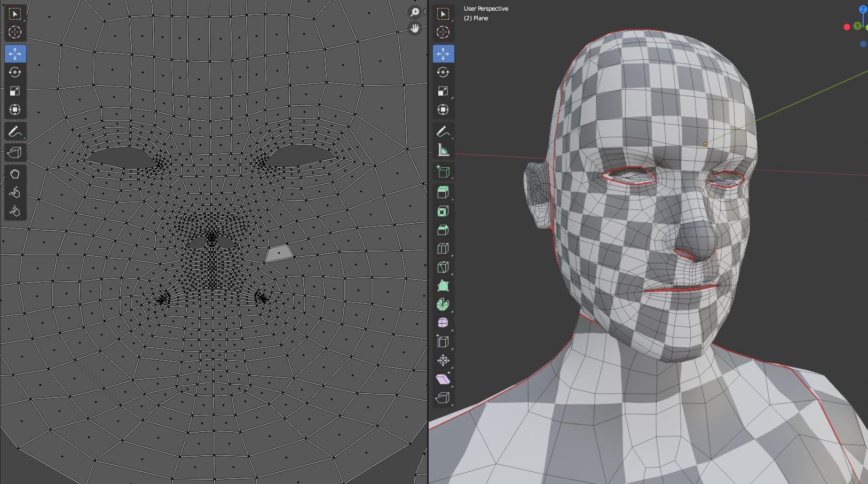
Task: Click the dark blue negative Z gizmo dot
Action: pyautogui.click(x=863, y=44)
